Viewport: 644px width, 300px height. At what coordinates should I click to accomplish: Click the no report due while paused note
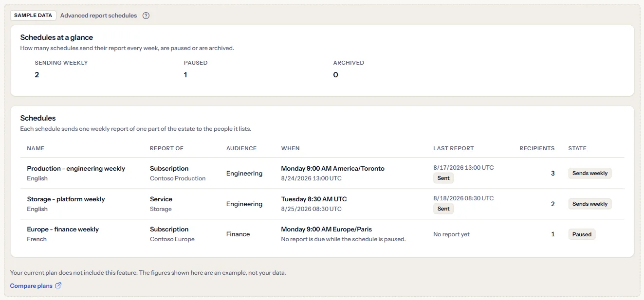(x=344, y=239)
